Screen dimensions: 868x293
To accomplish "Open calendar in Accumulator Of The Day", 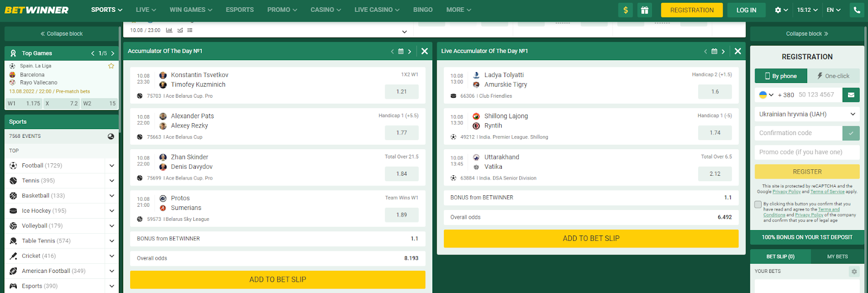I will 401,51.
